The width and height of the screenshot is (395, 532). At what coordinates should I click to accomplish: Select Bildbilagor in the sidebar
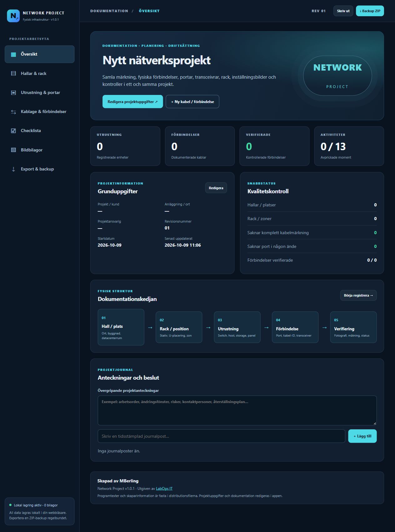click(40, 150)
